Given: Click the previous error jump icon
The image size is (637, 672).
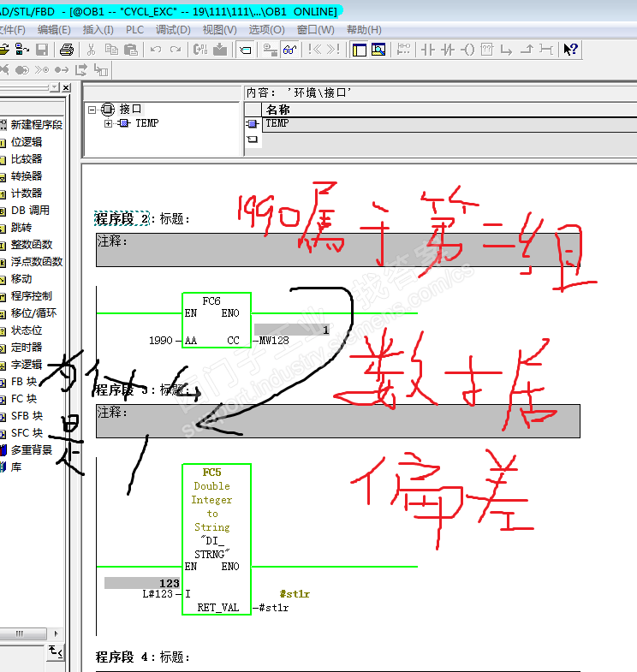Looking at the screenshot, I should tap(314, 50).
